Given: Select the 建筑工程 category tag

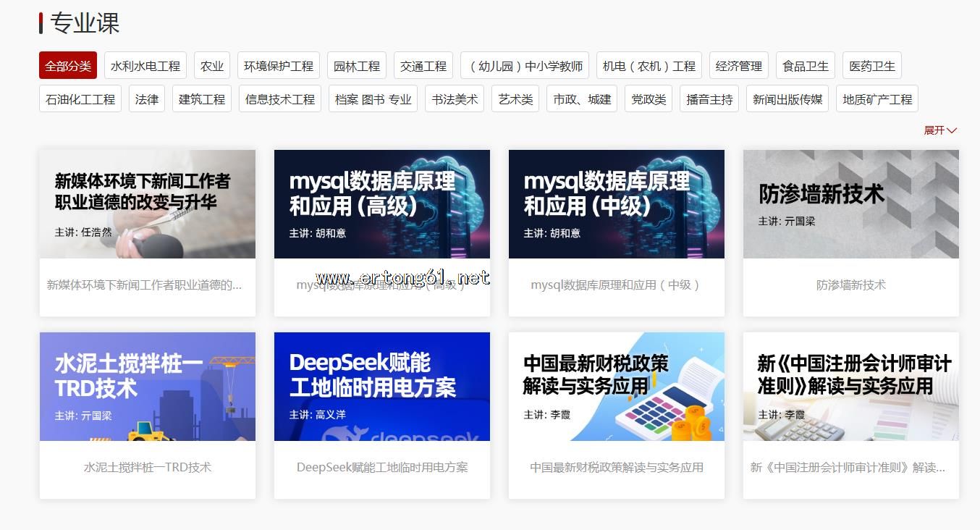Looking at the screenshot, I should 202,99.
